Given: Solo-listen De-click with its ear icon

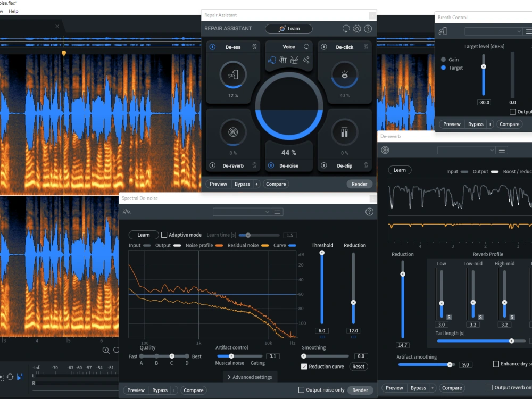Looking at the screenshot, I should (x=366, y=47).
